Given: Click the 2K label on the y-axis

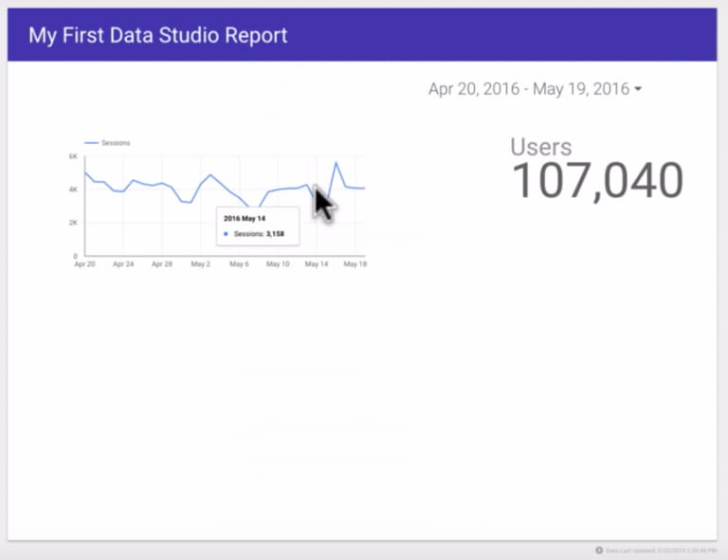Looking at the screenshot, I should (73, 223).
